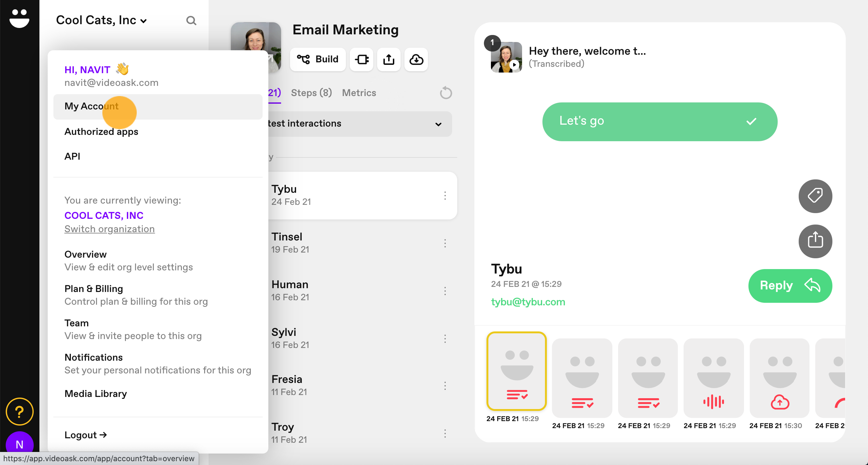Click navit@videoask.com email text
868x465 pixels.
[111, 83]
